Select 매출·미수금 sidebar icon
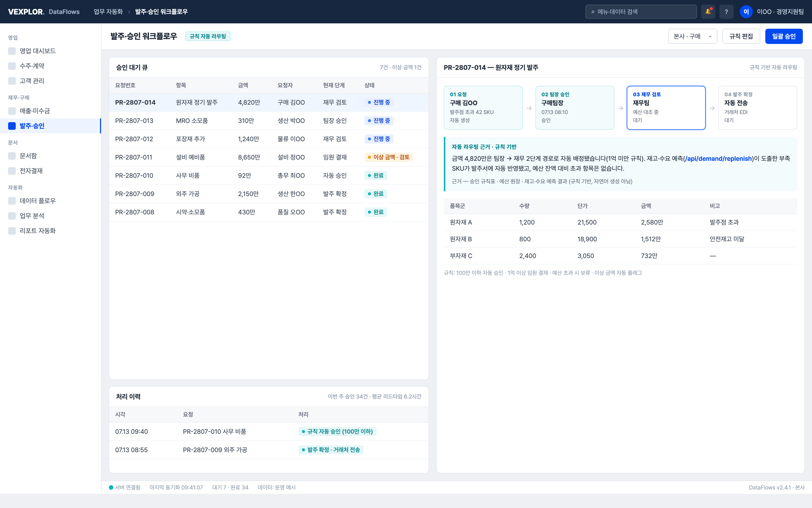 pyautogui.click(x=12, y=111)
